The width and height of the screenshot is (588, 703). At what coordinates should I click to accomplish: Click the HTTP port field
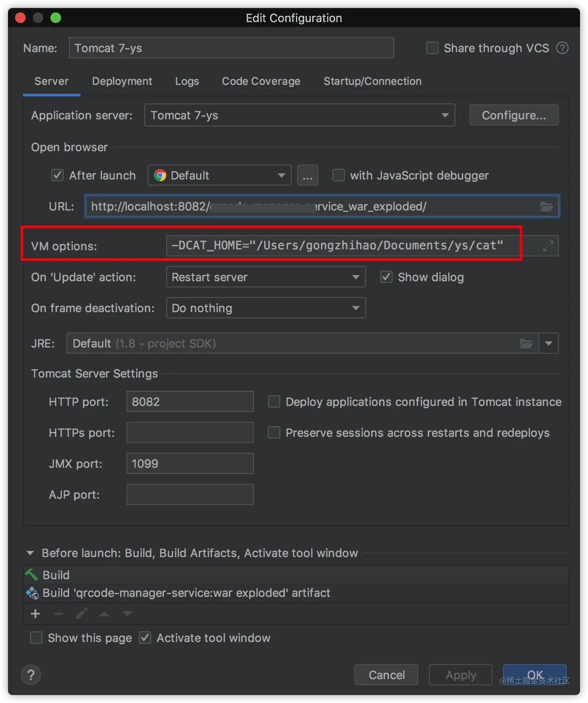tap(190, 401)
